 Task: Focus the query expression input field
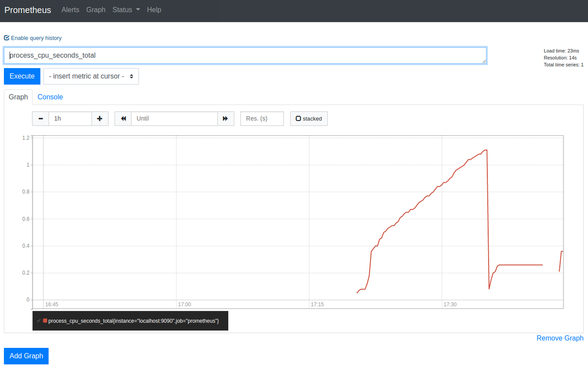point(245,55)
